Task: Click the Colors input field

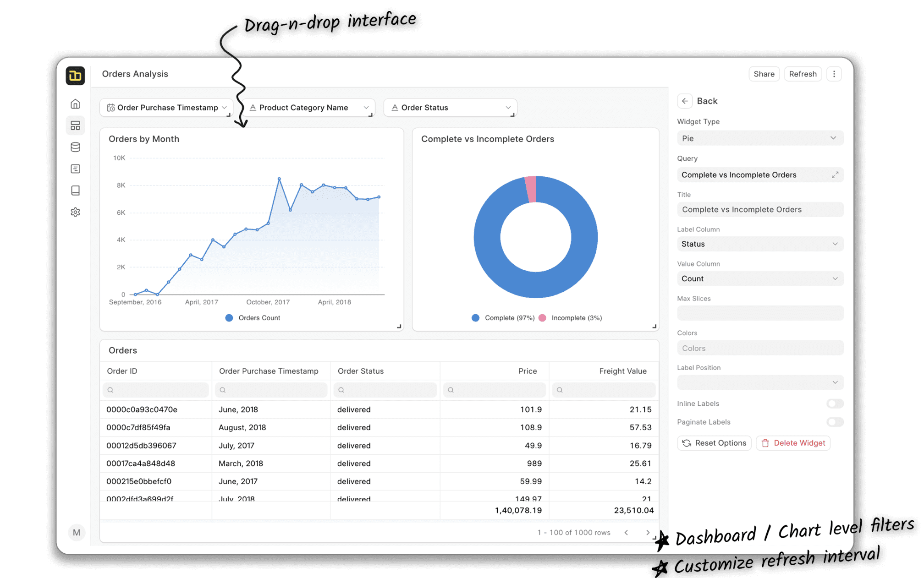Action: coord(760,348)
